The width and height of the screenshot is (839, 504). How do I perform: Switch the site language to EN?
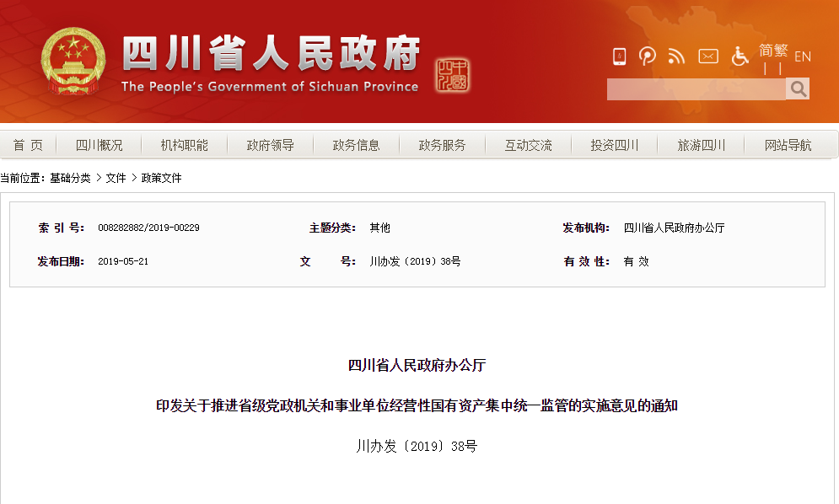(x=802, y=56)
